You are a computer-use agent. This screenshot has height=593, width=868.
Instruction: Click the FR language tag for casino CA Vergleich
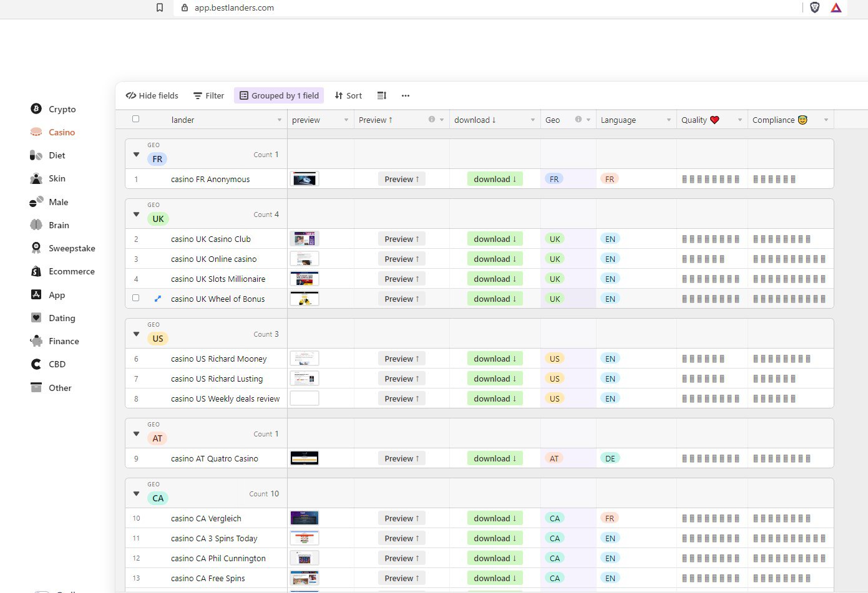pos(610,518)
